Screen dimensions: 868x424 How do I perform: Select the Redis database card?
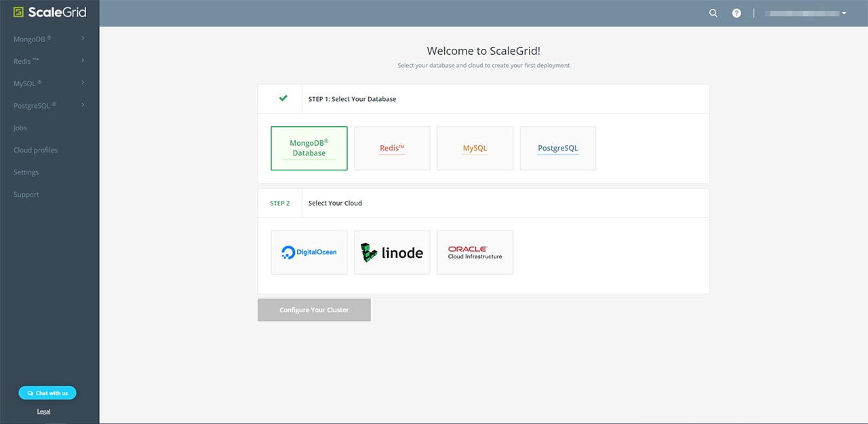(392, 148)
